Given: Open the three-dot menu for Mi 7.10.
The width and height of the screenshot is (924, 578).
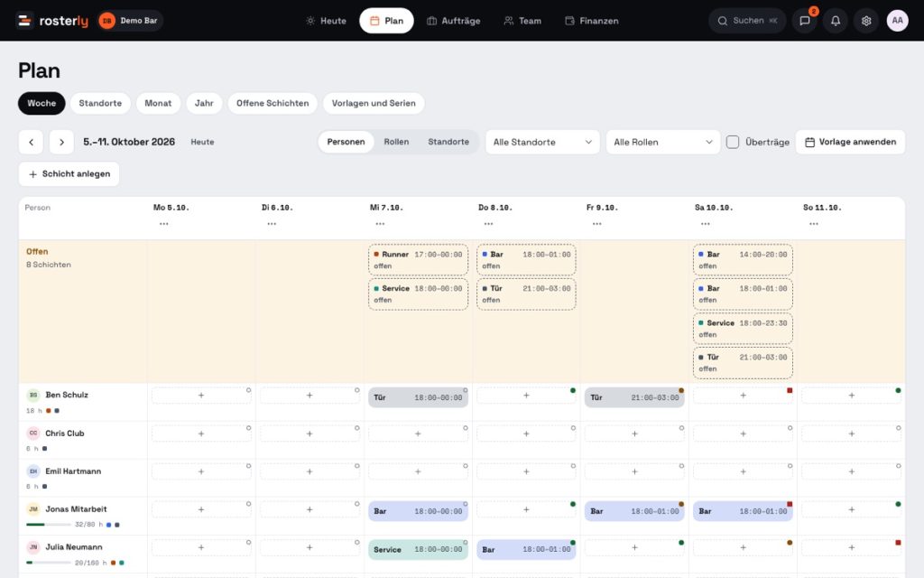Looking at the screenshot, I should coord(380,224).
